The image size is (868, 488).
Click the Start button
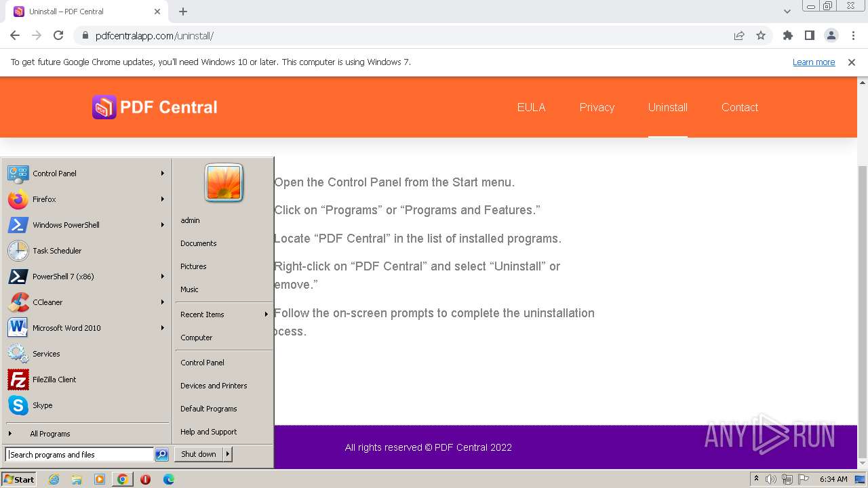click(19, 479)
